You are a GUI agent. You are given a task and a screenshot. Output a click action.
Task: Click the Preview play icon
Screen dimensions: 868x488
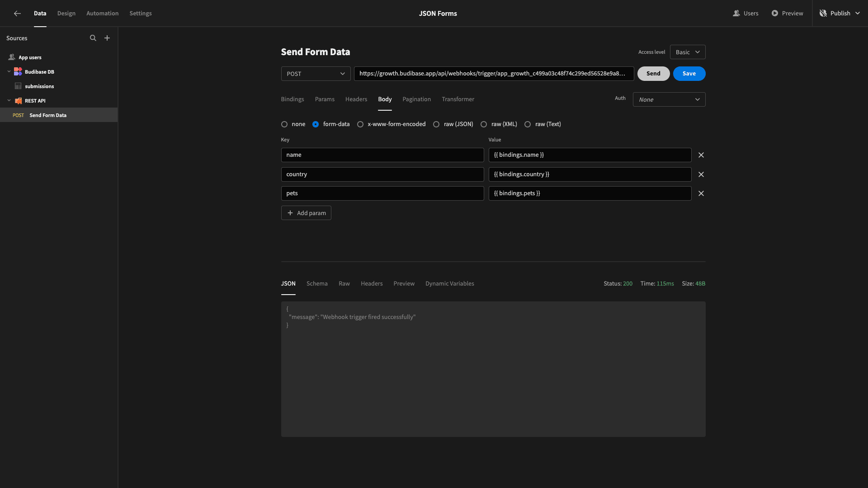pyautogui.click(x=775, y=14)
